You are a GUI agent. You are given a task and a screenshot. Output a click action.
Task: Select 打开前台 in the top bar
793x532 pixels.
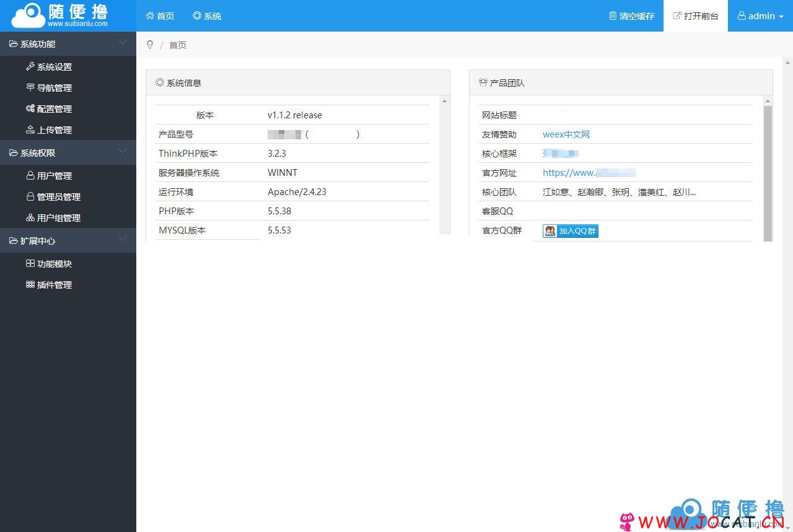696,15
